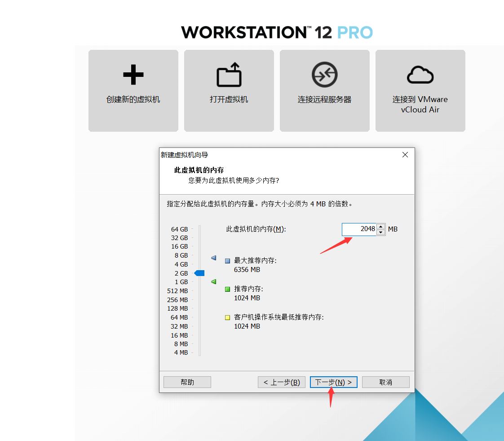The image size is (504, 441).
Task: Click the 创建新的虚拟机 label
Action: click(x=133, y=99)
